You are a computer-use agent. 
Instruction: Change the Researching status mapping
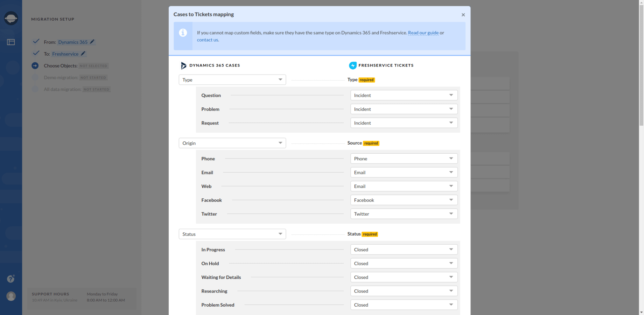click(x=404, y=291)
